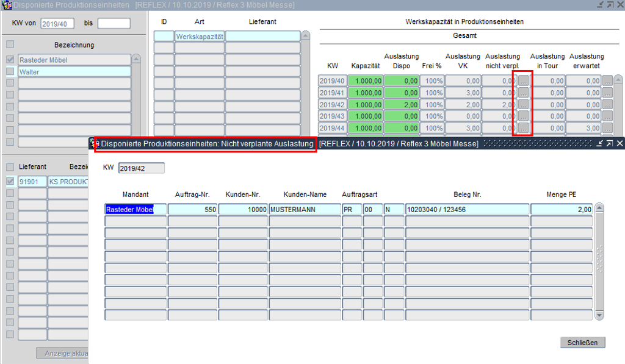Image resolution: width=625 pixels, height=364 pixels.
Task: Click nicht verpl. ellipsis button for 2019/44
Action: click(x=524, y=128)
